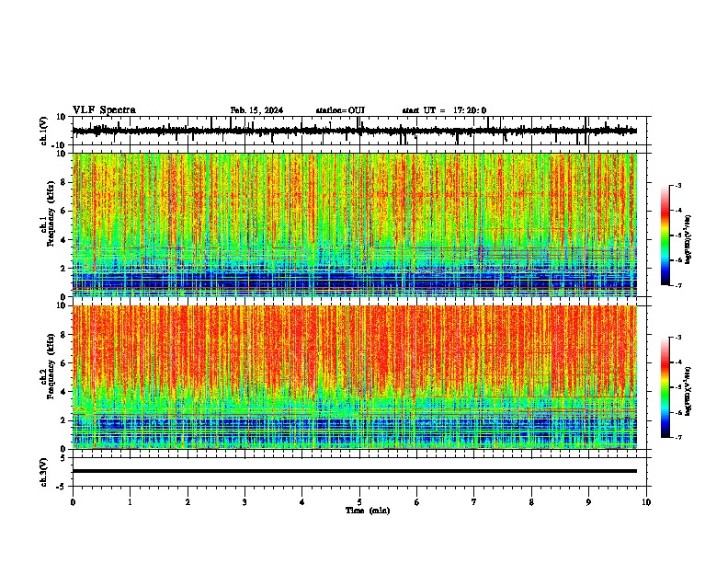Click the ch.2 frequency spectrogram panel
This screenshot has height=563, width=728.
[x=361, y=377]
